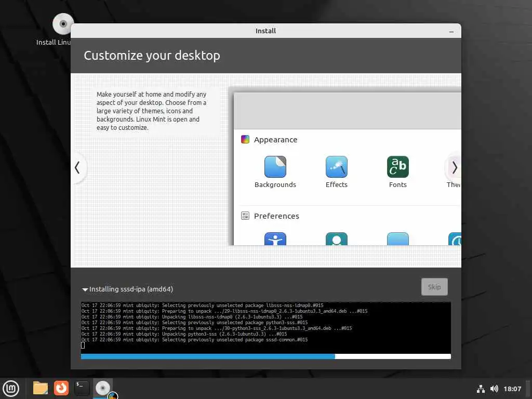Show the calendar from the 18:07 clock

(512, 389)
